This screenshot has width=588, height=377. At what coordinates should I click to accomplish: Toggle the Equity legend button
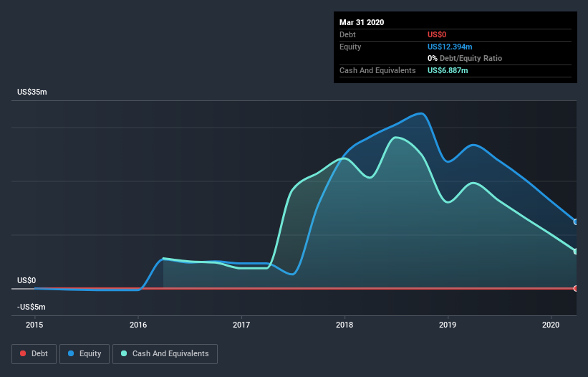85,354
